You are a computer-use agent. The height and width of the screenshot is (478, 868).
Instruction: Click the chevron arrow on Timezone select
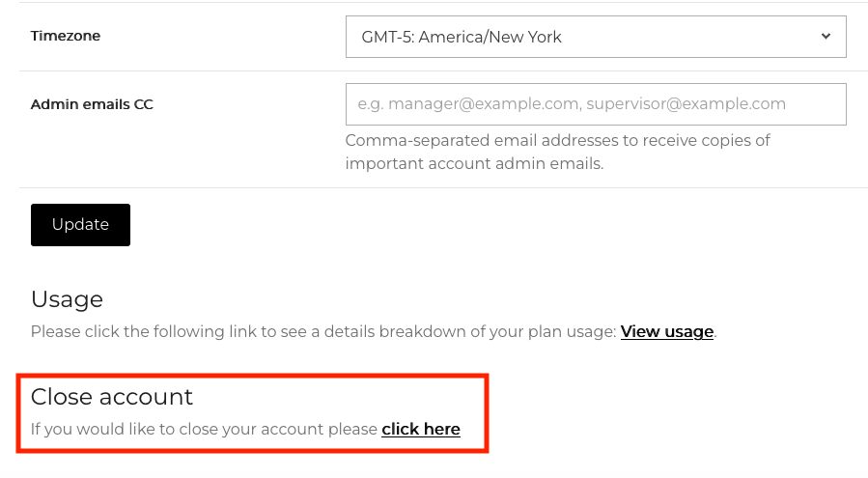826,37
